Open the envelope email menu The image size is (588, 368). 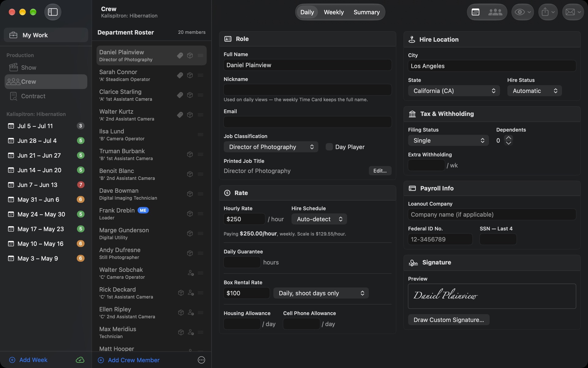(x=573, y=12)
